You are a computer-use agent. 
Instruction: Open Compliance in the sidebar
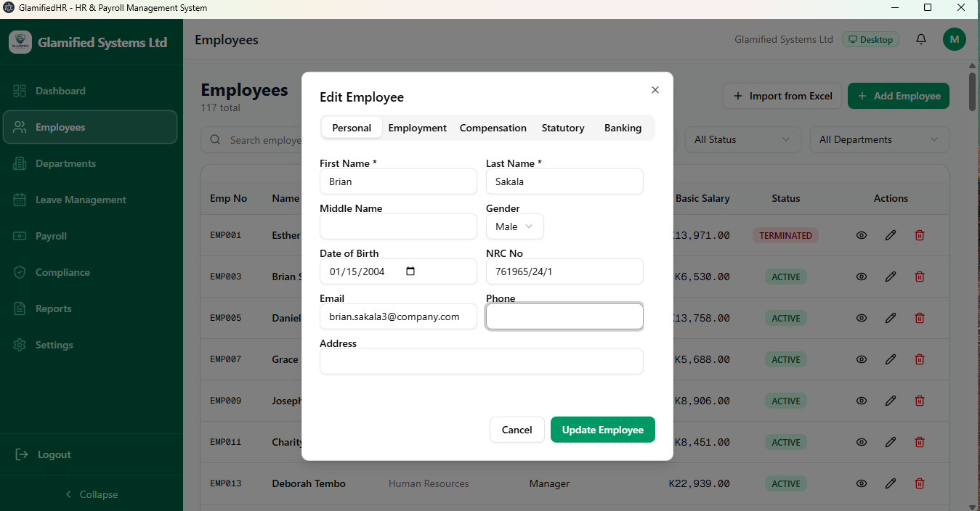coord(90,272)
